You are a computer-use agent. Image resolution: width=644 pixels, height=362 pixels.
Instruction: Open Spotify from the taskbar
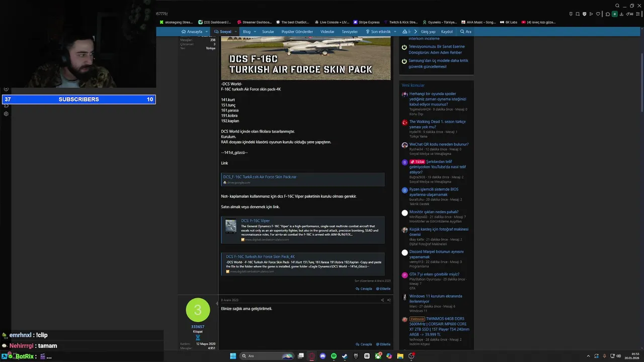click(x=334, y=356)
